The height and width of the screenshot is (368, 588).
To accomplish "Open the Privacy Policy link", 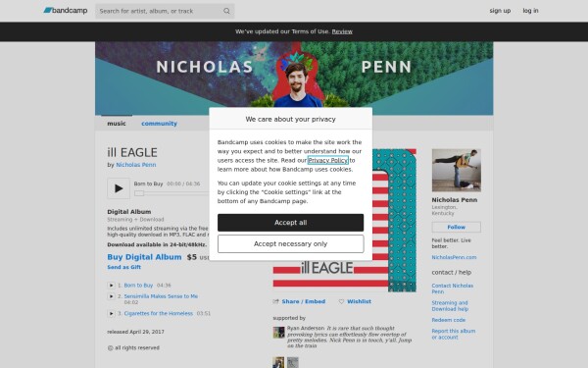I will point(327,160).
